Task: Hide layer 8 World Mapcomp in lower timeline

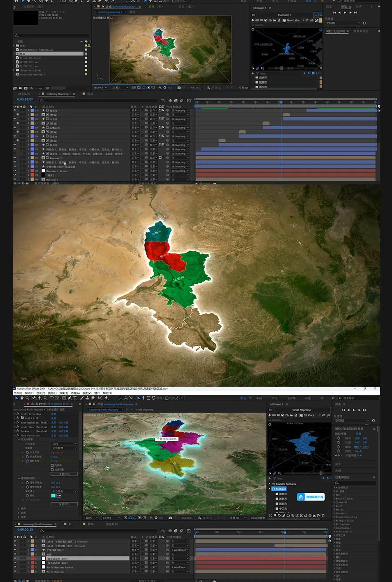Action: coord(15,572)
